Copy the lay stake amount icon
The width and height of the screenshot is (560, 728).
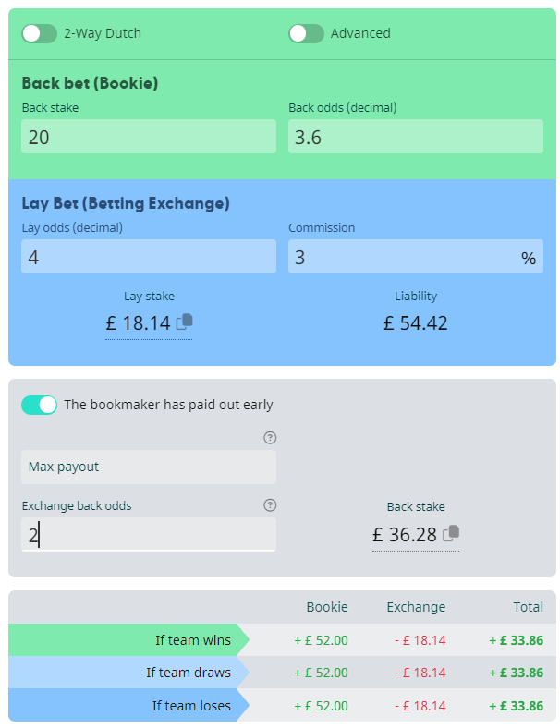(x=184, y=322)
